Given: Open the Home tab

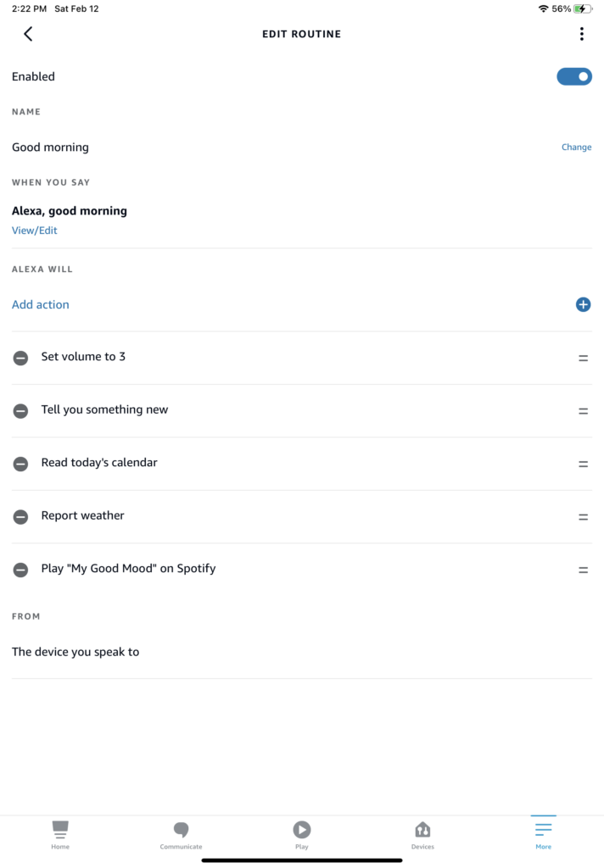Looking at the screenshot, I should point(60,834).
